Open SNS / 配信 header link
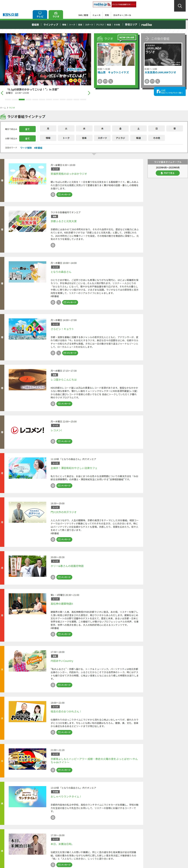Screen dimensions: 188x868 tap(83, 15)
